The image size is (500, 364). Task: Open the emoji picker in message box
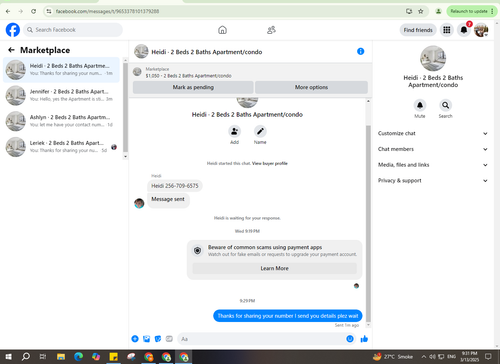pyautogui.click(x=350, y=339)
